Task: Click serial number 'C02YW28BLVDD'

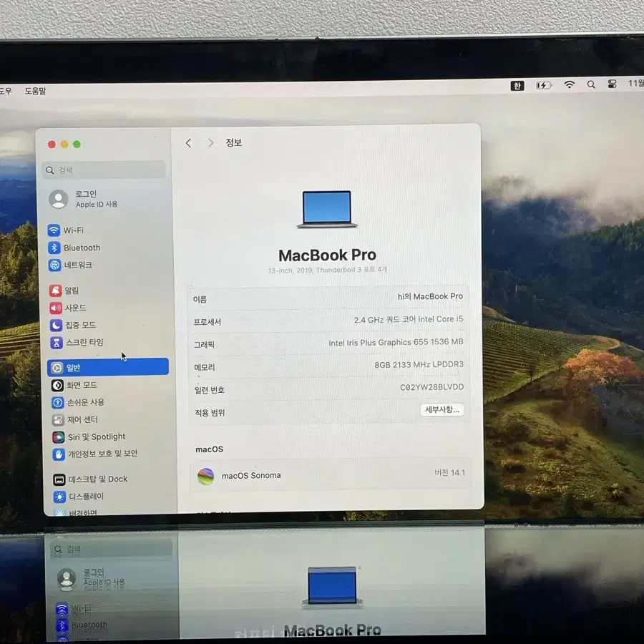Action: 431,387
